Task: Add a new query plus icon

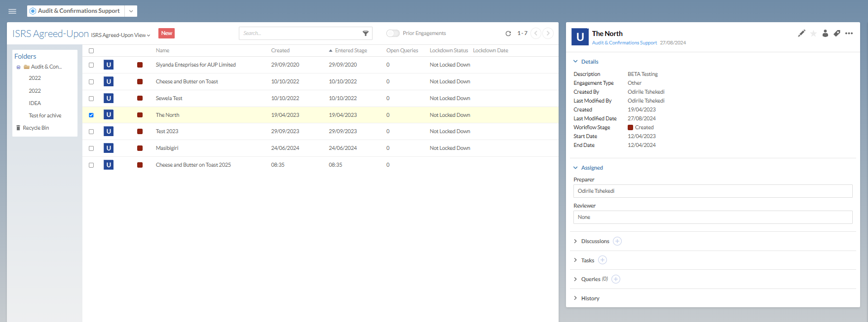Action: (616, 279)
